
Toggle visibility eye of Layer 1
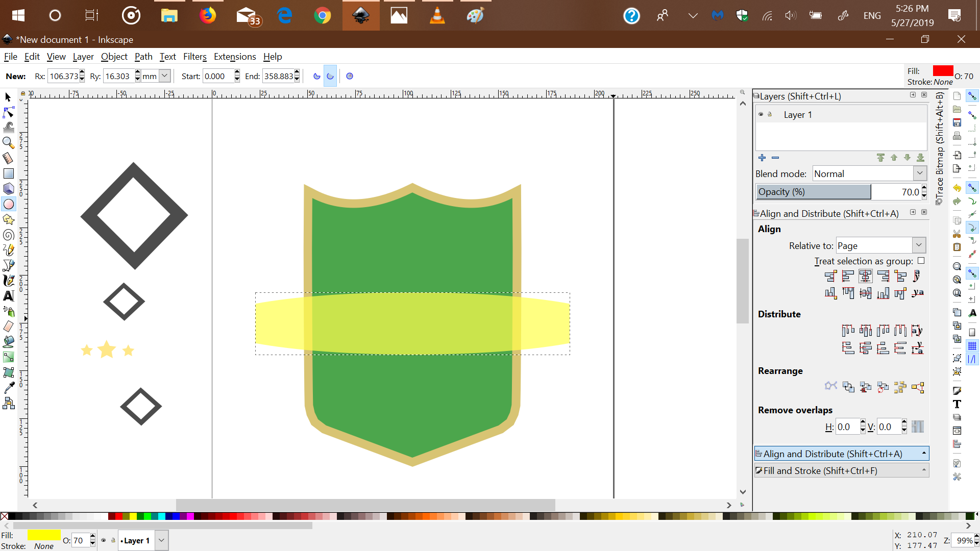pyautogui.click(x=761, y=114)
